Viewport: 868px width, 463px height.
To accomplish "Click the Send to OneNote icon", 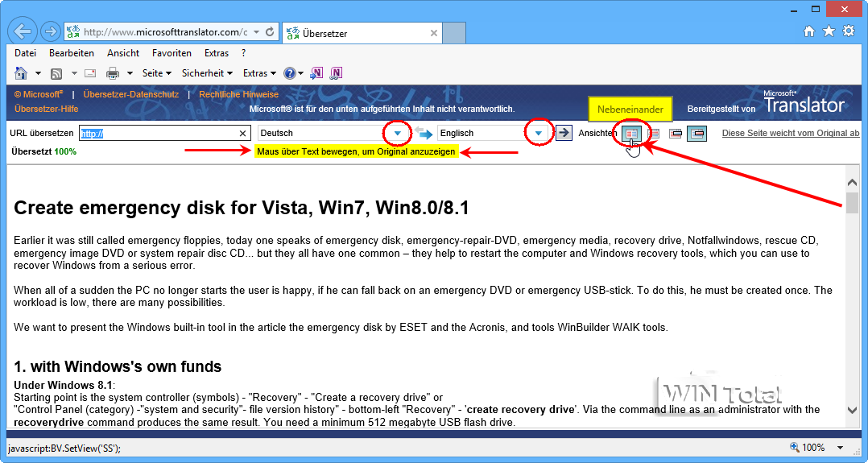I will click(316, 73).
